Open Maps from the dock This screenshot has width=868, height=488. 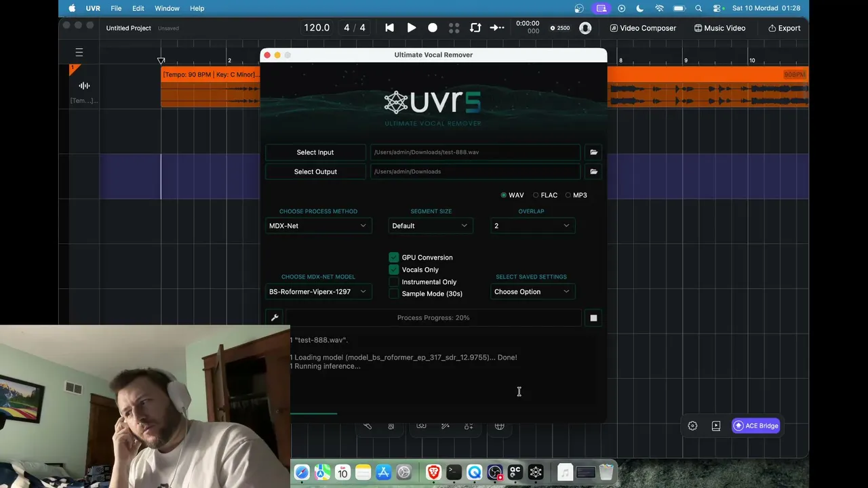click(x=322, y=472)
